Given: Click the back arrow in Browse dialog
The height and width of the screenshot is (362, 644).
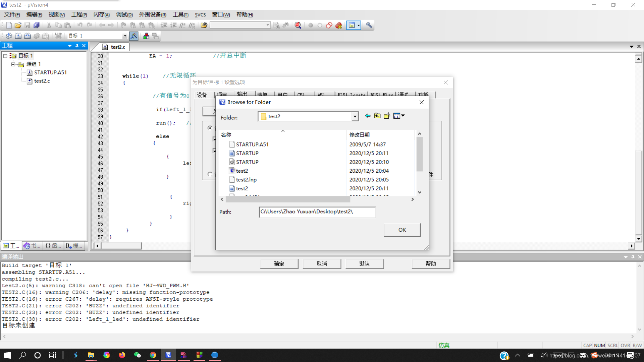Looking at the screenshot, I should [368, 116].
